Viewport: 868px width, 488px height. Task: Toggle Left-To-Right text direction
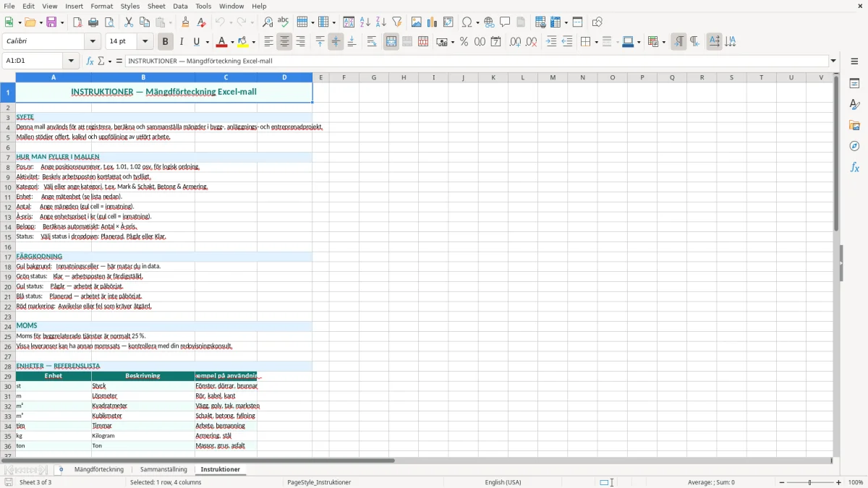coord(678,42)
